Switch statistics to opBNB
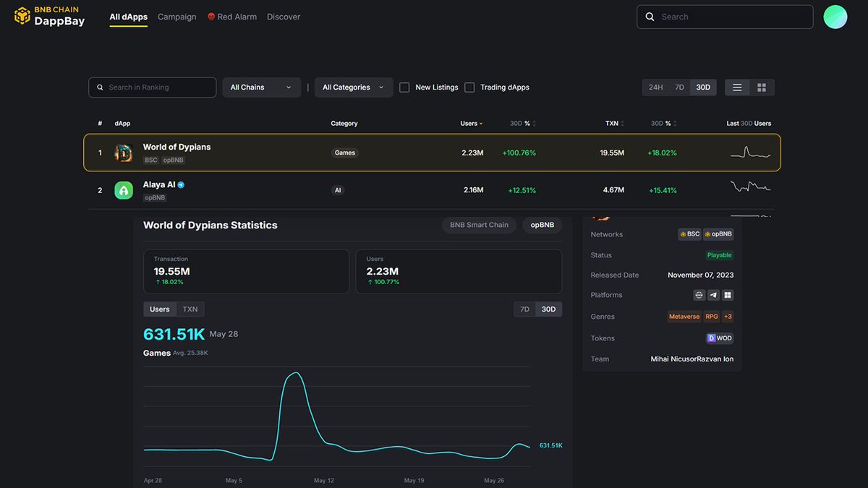Viewport: 868px width, 488px height. coord(542,225)
